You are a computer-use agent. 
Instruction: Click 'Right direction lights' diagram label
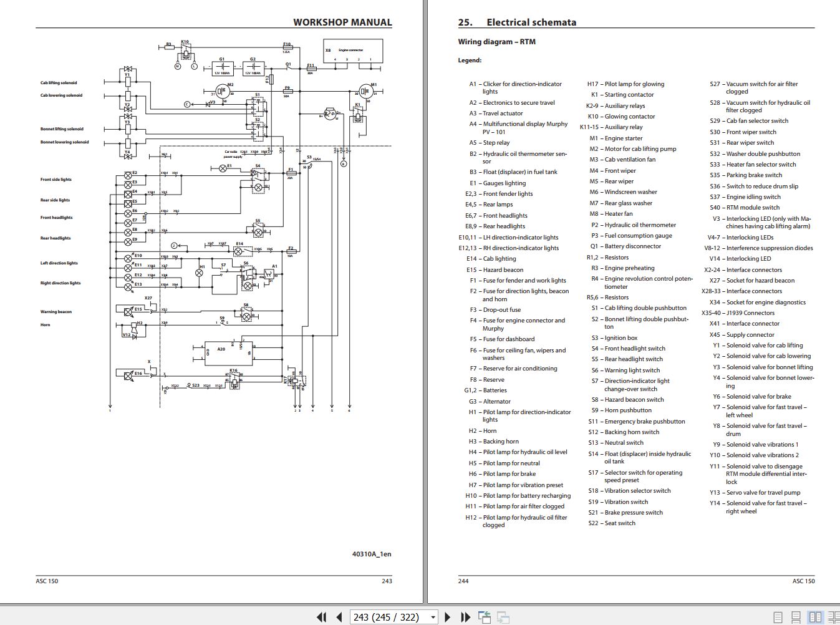[x=60, y=283]
